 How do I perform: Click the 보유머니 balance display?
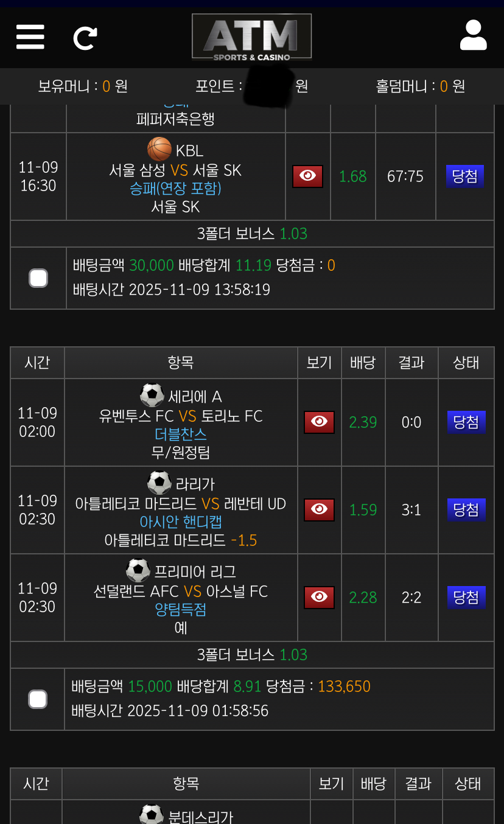(x=83, y=86)
